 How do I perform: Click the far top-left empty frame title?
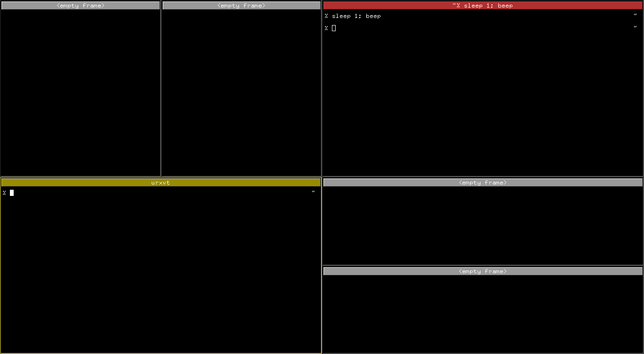coord(80,6)
